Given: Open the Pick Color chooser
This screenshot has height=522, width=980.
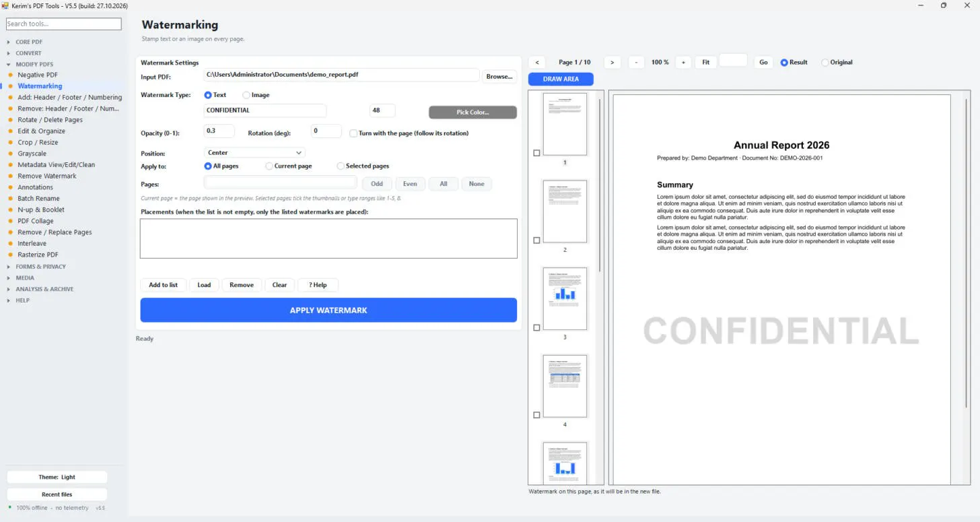Looking at the screenshot, I should [x=473, y=112].
